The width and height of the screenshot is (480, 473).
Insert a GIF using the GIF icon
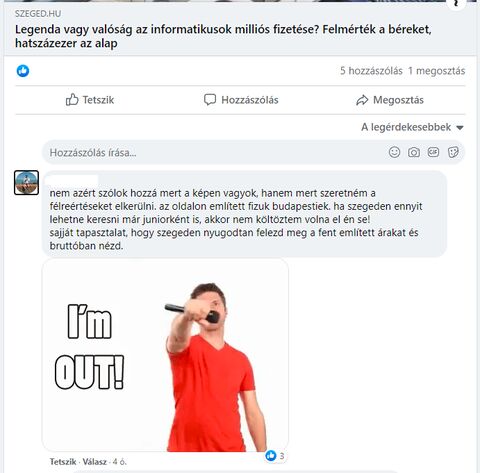[x=433, y=152]
